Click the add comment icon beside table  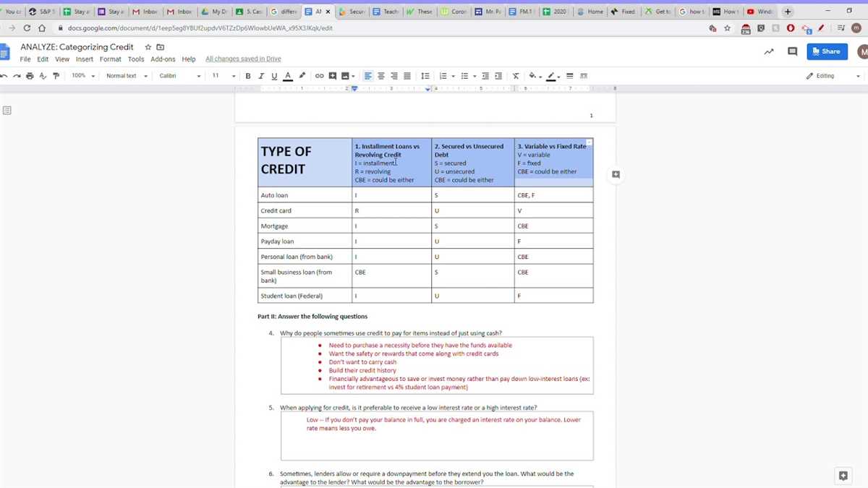[x=616, y=174]
